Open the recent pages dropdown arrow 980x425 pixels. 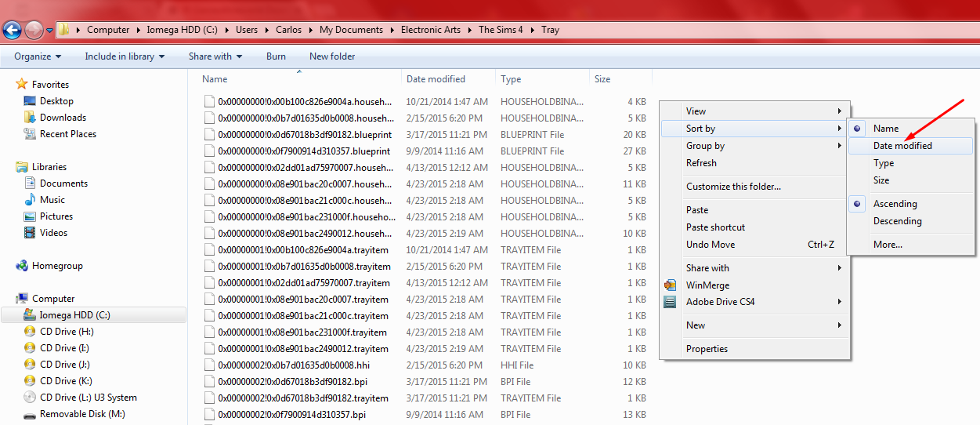point(50,31)
